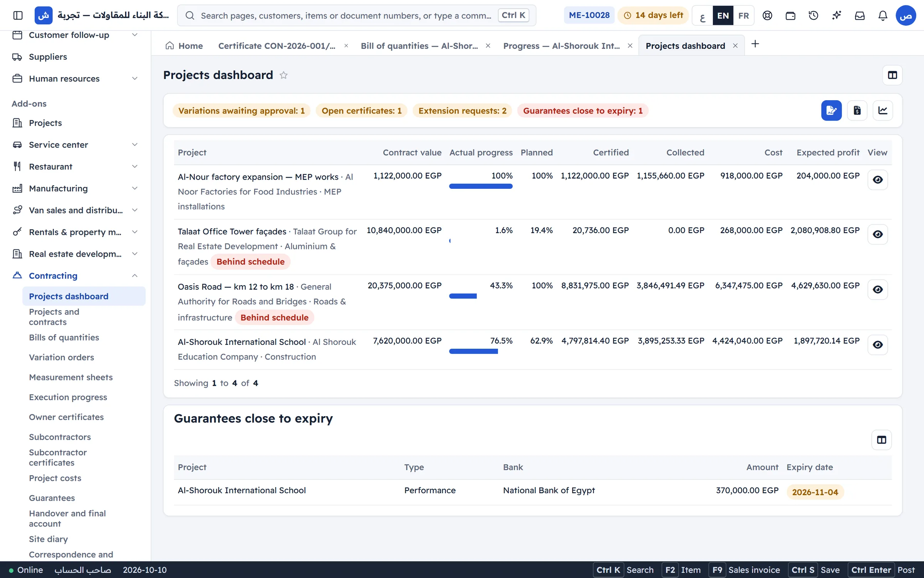Open the inbox tray icon

click(860, 15)
